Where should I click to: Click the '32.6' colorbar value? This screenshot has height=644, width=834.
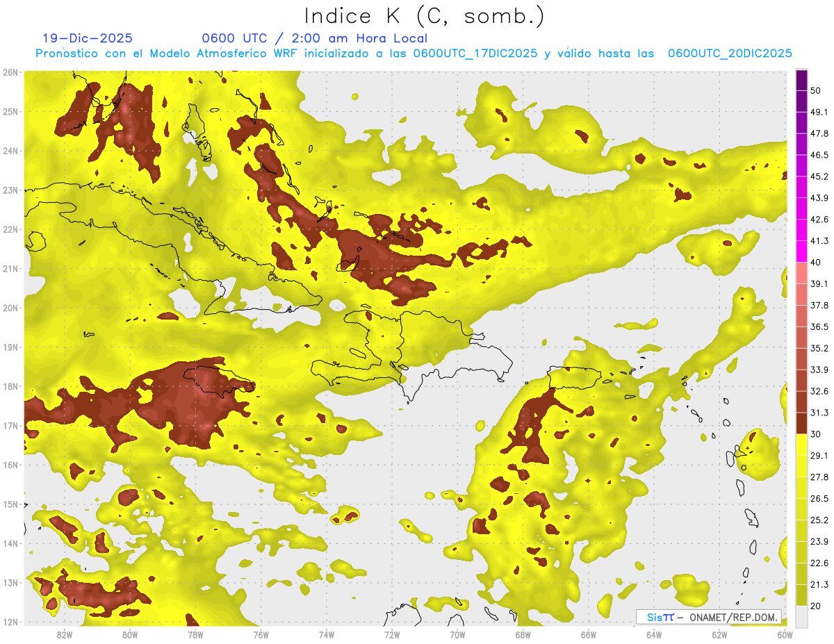819,391
